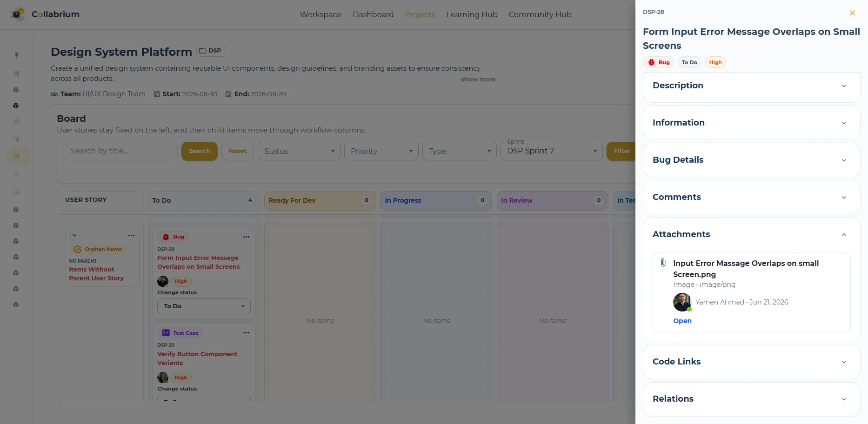Open the Community Hub navigation item

pos(540,14)
